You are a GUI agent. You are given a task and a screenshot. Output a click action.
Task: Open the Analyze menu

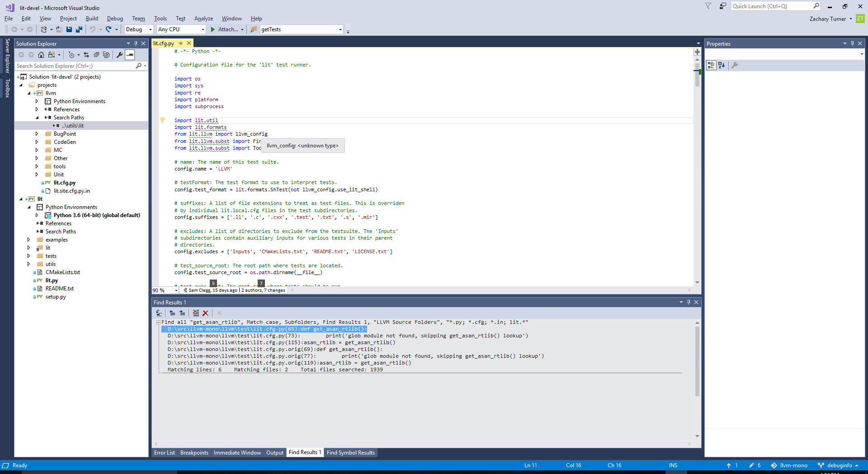coord(203,19)
